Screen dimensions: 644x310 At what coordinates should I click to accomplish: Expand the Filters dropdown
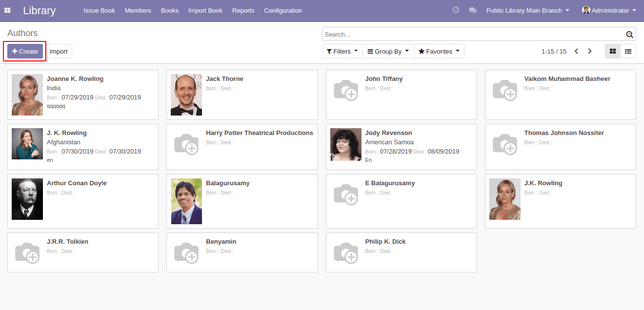click(342, 51)
